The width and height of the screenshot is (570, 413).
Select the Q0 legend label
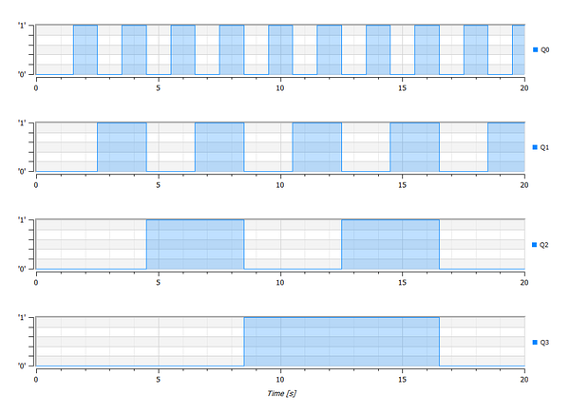click(x=545, y=50)
